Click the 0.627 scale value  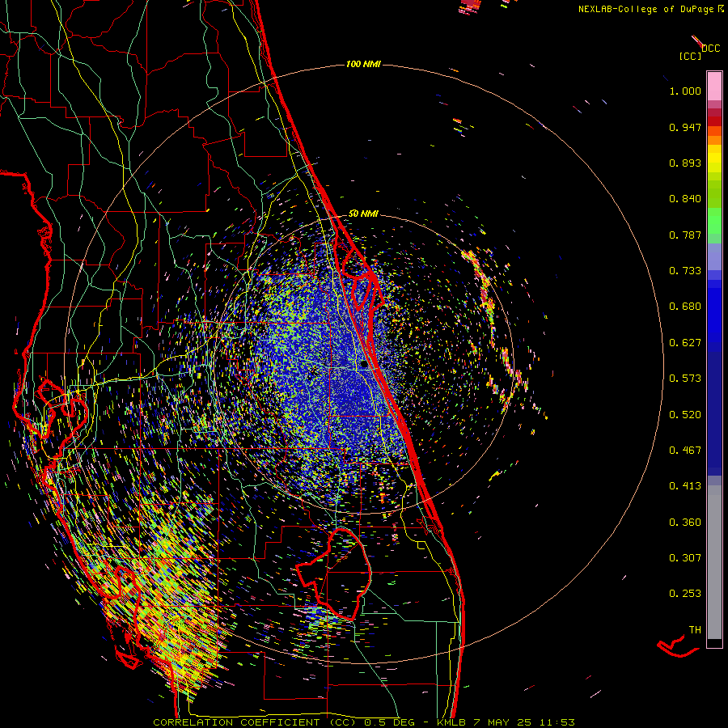pos(685,343)
